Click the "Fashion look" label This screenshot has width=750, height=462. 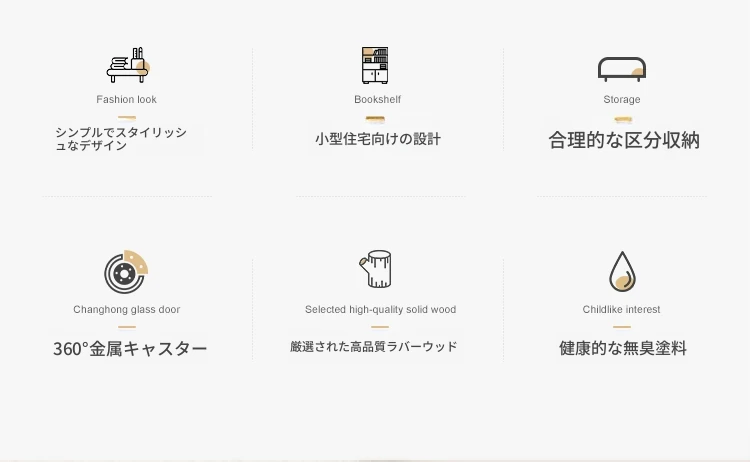126,99
